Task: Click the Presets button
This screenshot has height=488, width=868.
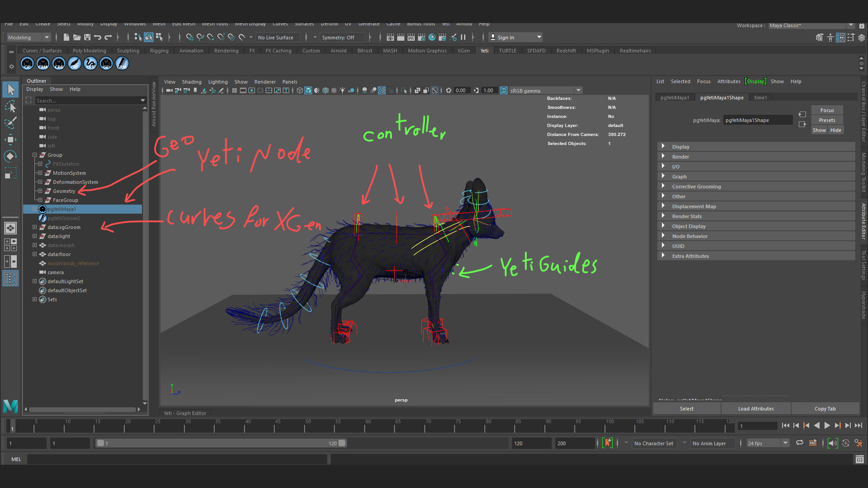Action: pos(827,120)
